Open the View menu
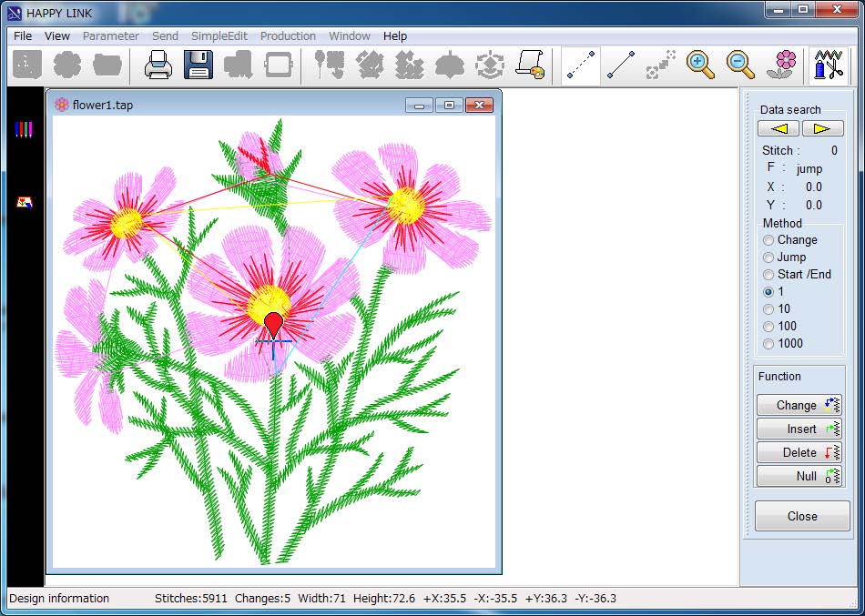Screen dimensions: 865x616 tap(57, 36)
